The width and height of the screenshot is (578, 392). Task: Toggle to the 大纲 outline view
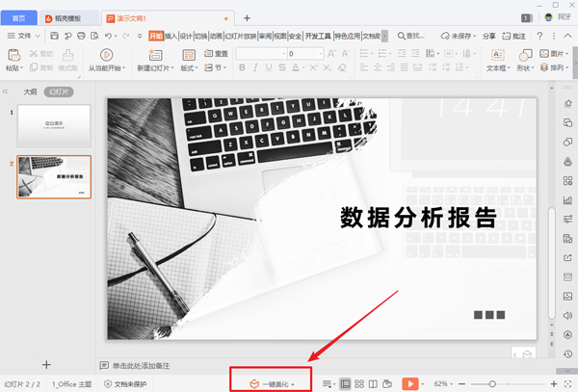pos(30,91)
